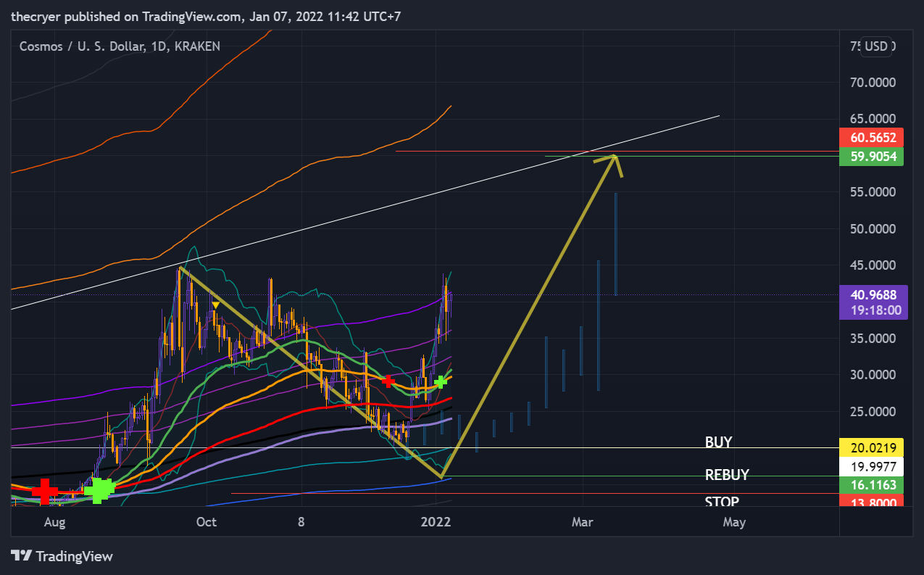The width and height of the screenshot is (924, 575).
Task: Click the Oct label on time axis
Action: tap(207, 522)
